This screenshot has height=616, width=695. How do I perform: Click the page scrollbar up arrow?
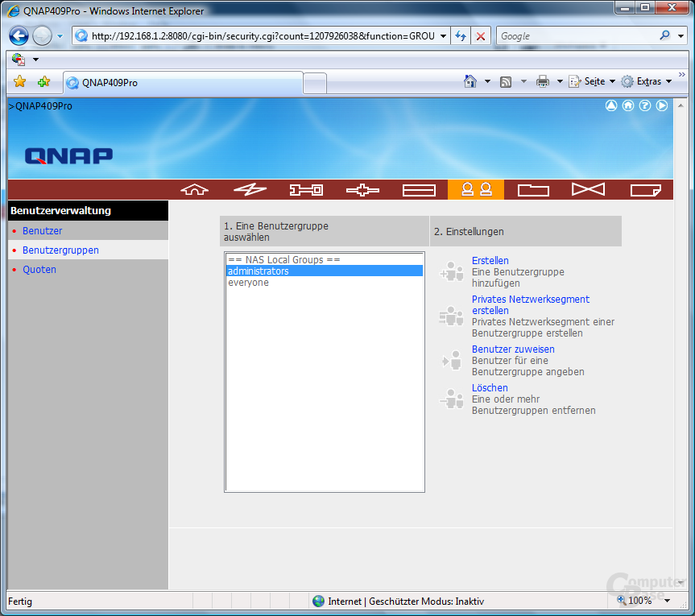tap(681, 106)
